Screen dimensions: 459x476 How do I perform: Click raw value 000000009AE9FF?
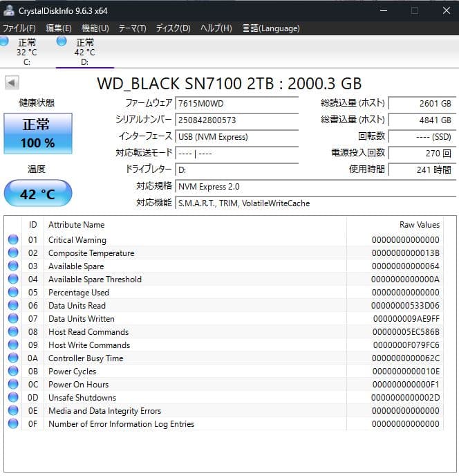pos(406,319)
